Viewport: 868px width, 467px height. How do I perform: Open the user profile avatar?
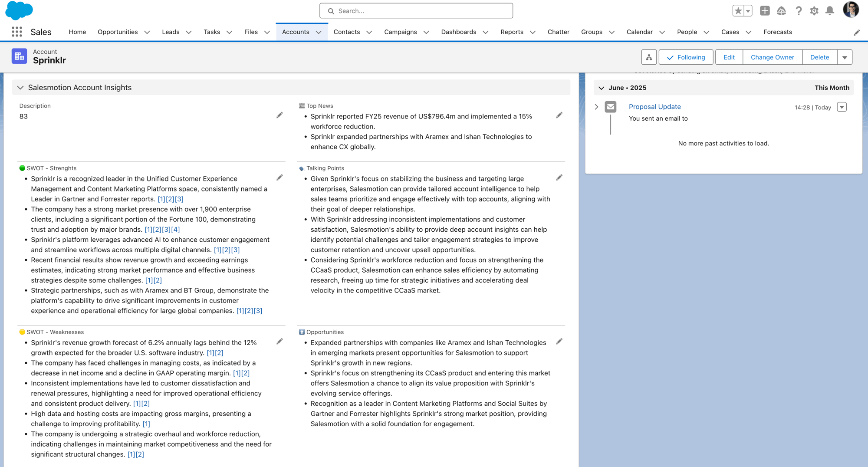coord(851,10)
